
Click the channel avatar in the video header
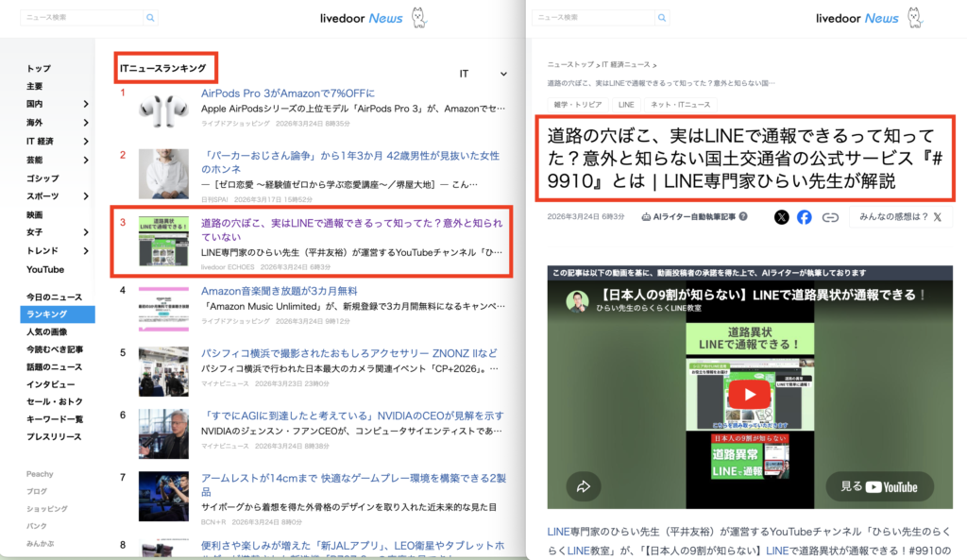(577, 301)
